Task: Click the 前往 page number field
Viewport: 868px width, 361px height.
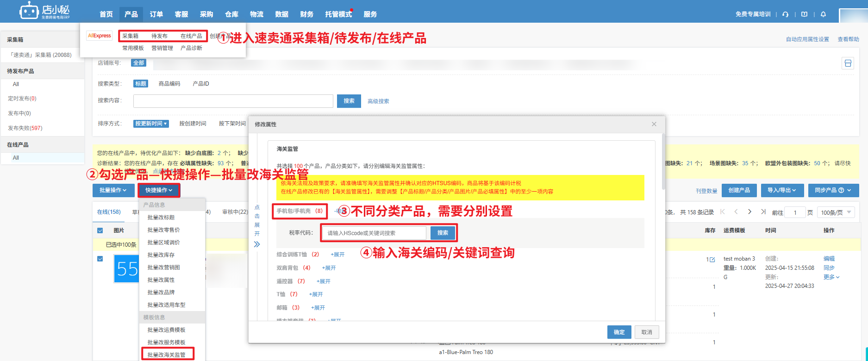Action: coord(795,212)
